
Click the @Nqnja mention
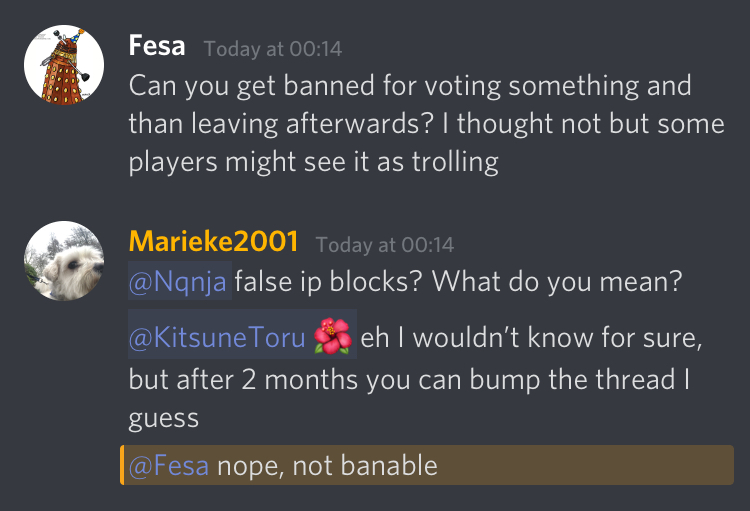[177, 281]
